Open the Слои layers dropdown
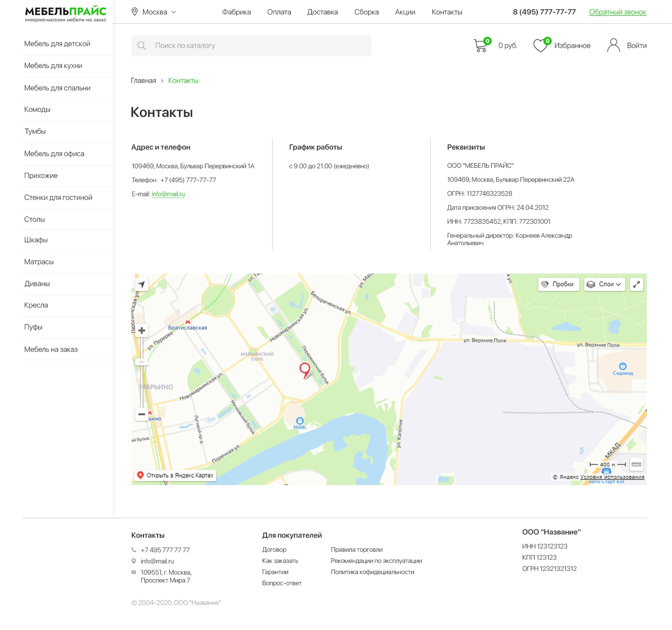Screen dimensions: 672x630 [604, 284]
